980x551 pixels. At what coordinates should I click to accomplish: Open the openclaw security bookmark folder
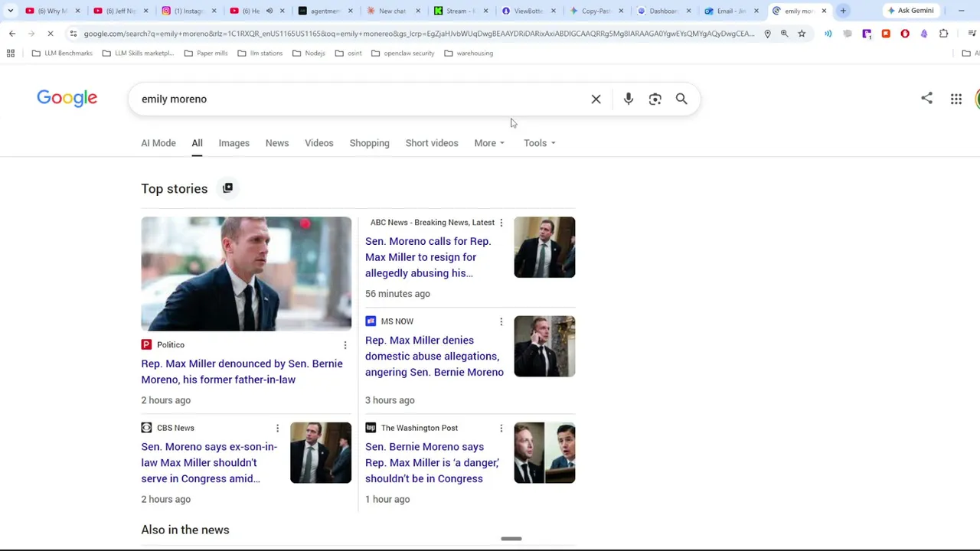coord(403,54)
